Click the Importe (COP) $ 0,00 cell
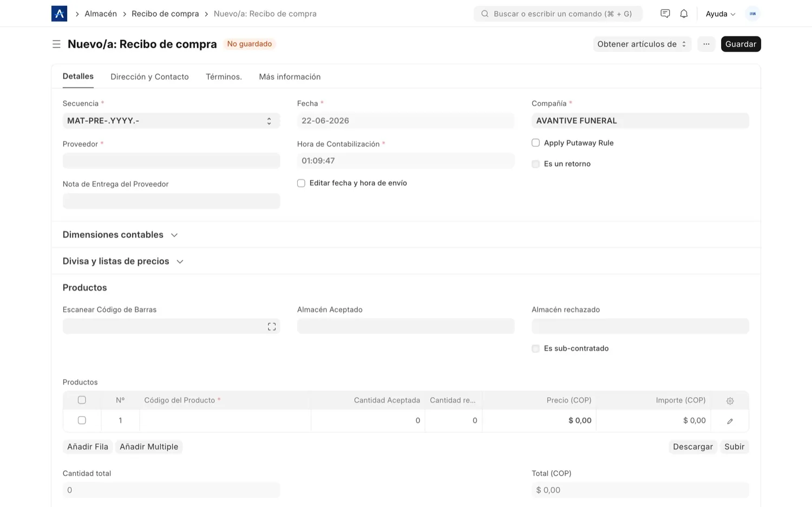This screenshot has height=507, width=812. (653, 420)
